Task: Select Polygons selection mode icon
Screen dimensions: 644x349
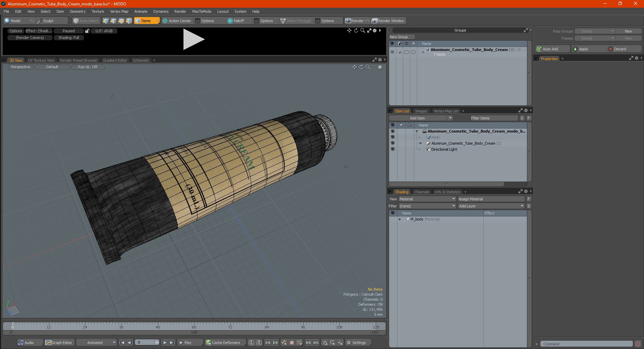Action: (x=121, y=21)
